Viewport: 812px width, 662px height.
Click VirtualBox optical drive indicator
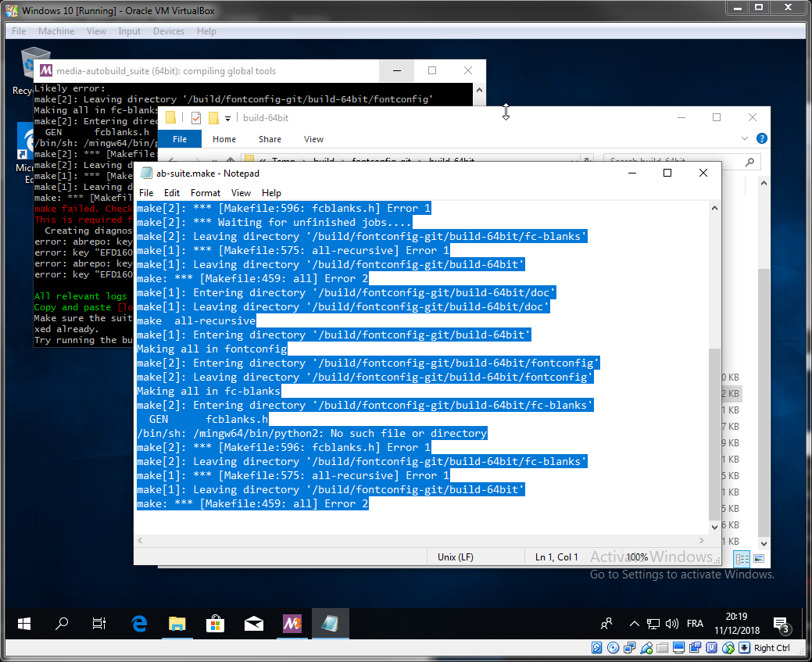click(x=613, y=647)
